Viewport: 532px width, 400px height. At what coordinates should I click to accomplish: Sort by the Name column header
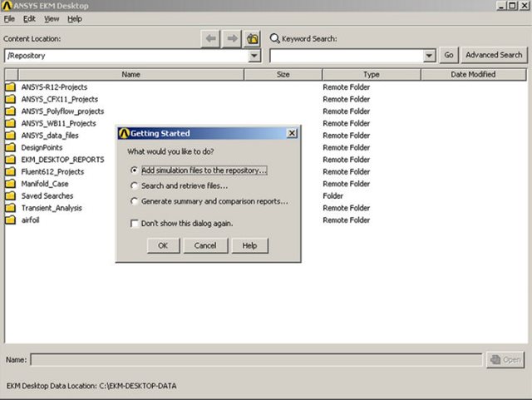(131, 74)
